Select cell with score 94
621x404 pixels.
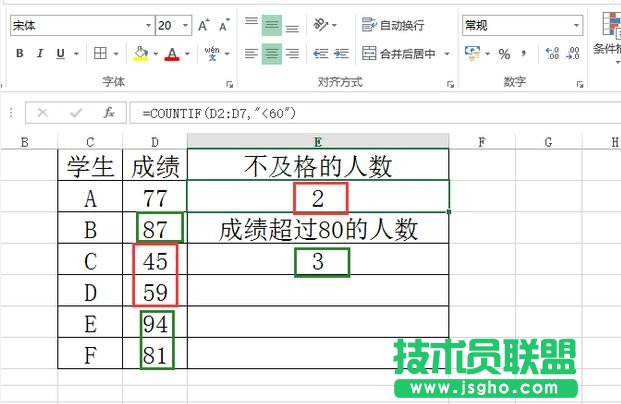155,322
